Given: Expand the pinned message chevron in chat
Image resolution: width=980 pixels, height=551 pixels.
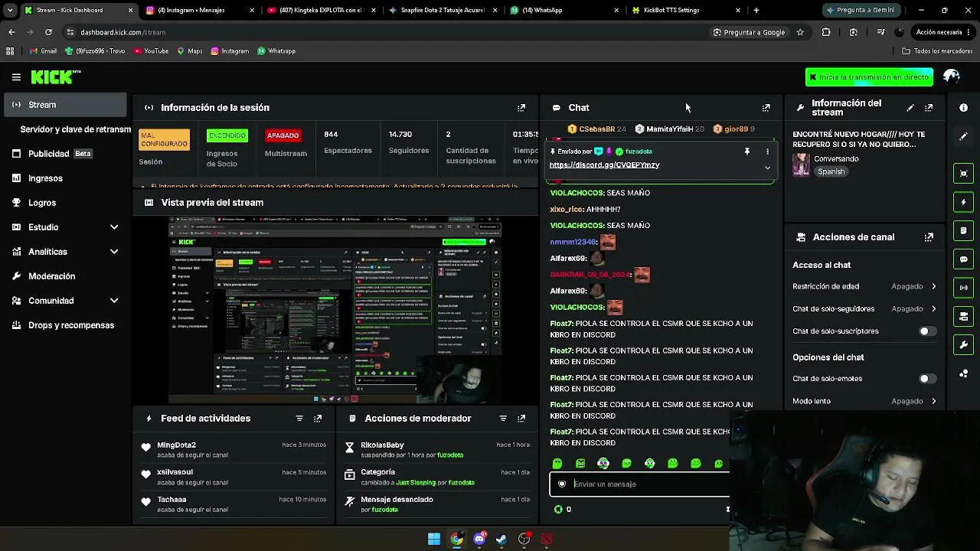Looking at the screenshot, I should pyautogui.click(x=767, y=168).
